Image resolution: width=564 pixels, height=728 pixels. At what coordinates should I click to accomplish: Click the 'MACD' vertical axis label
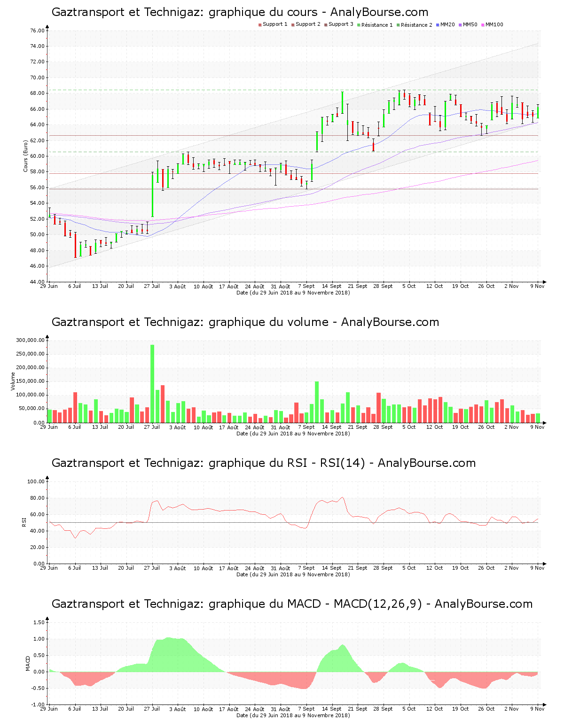pos(28,663)
